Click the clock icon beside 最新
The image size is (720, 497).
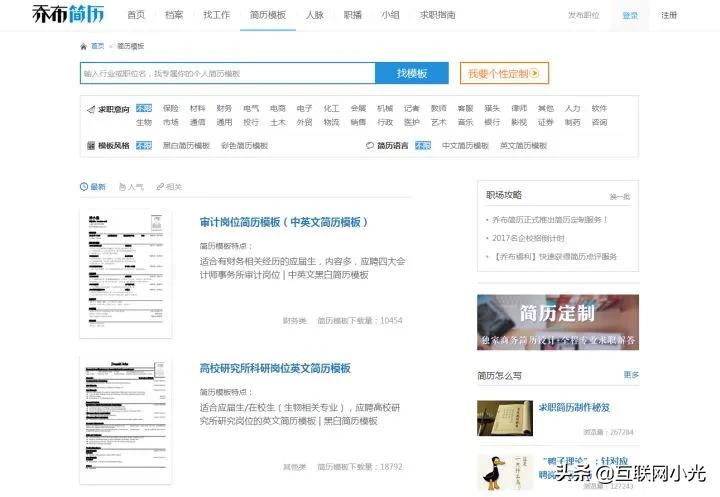coord(84,186)
